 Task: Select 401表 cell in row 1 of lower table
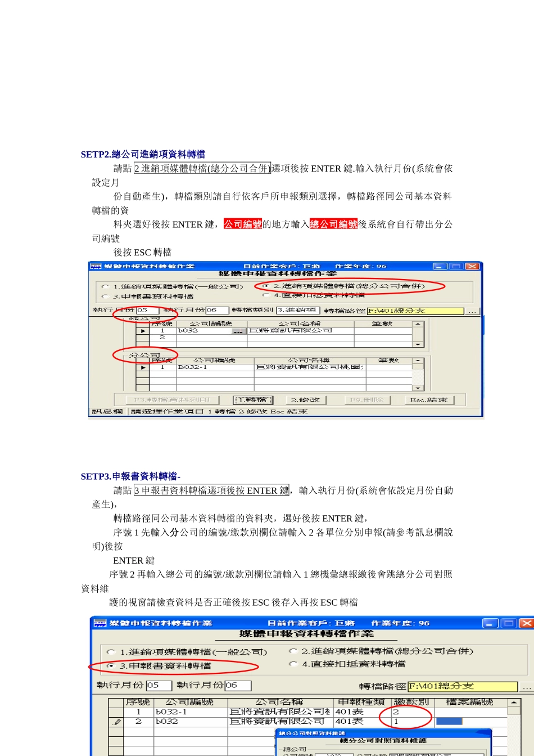(362, 712)
